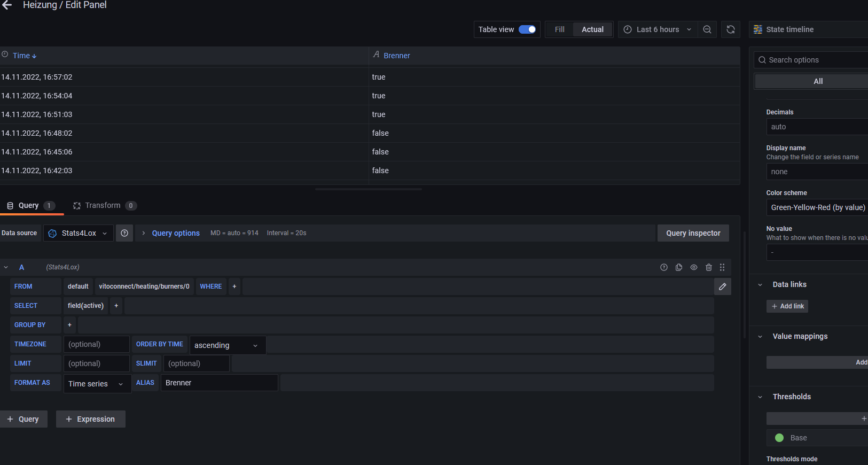Screen dimensions: 868x465
Task: Click the green Base threshold color dot
Action: [779, 438]
